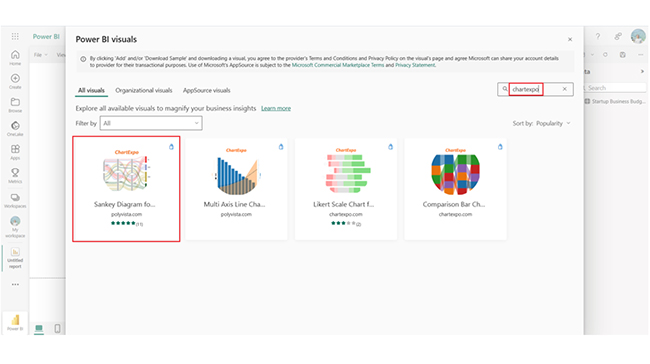The width and height of the screenshot is (650, 364).
Task: Open the app launcher grid icon
Action: click(15, 36)
